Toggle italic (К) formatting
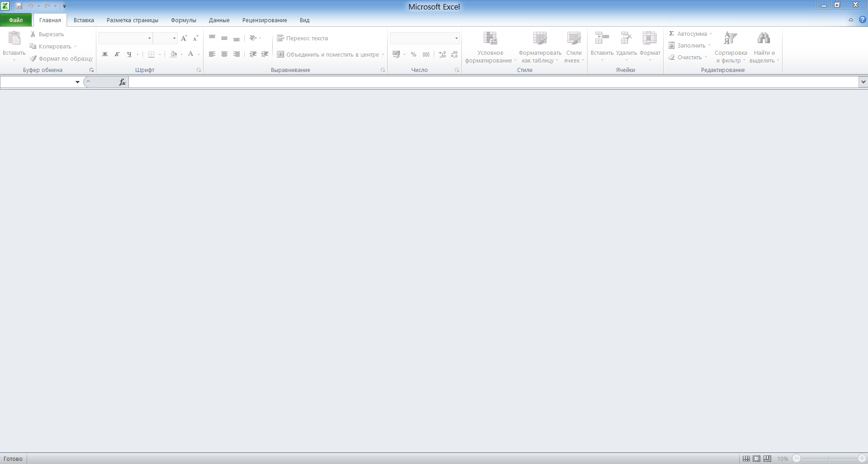 click(117, 54)
